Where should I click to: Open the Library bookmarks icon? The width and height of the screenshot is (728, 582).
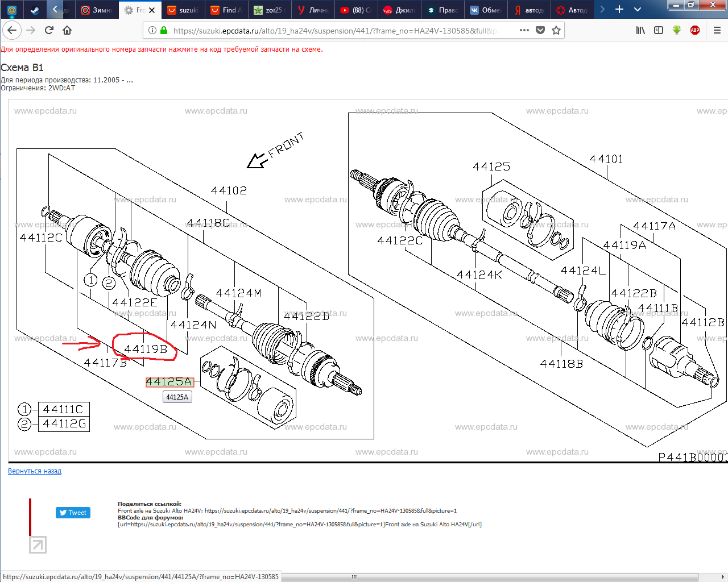pos(640,30)
